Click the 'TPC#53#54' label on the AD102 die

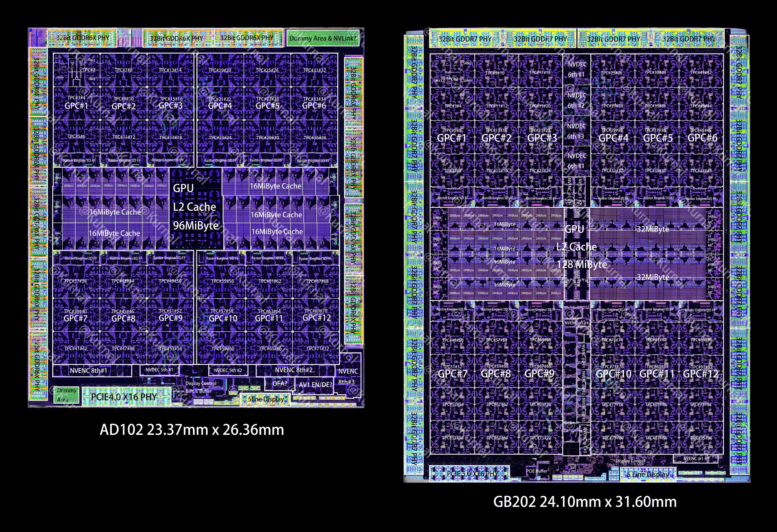(171, 348)
